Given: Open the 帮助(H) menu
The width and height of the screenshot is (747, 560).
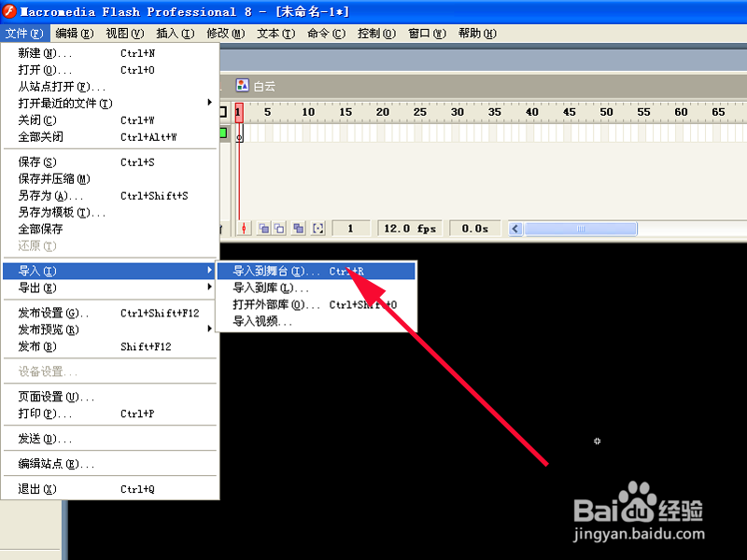Looking at the screenshot, I should pyautogui.click(x=477, y=34).
